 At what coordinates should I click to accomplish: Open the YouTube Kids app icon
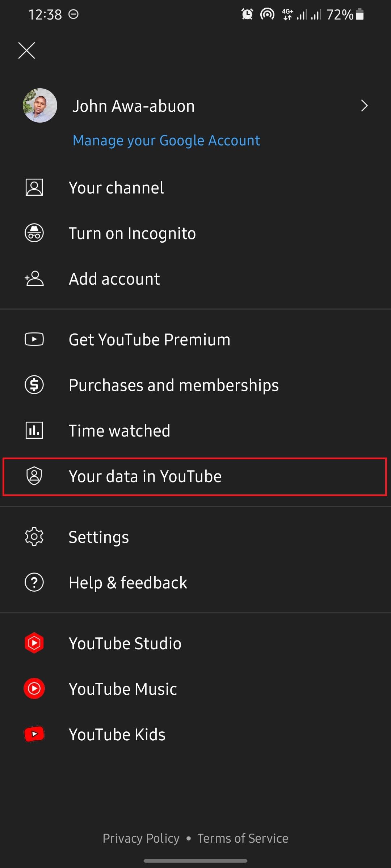pos(34,734)
